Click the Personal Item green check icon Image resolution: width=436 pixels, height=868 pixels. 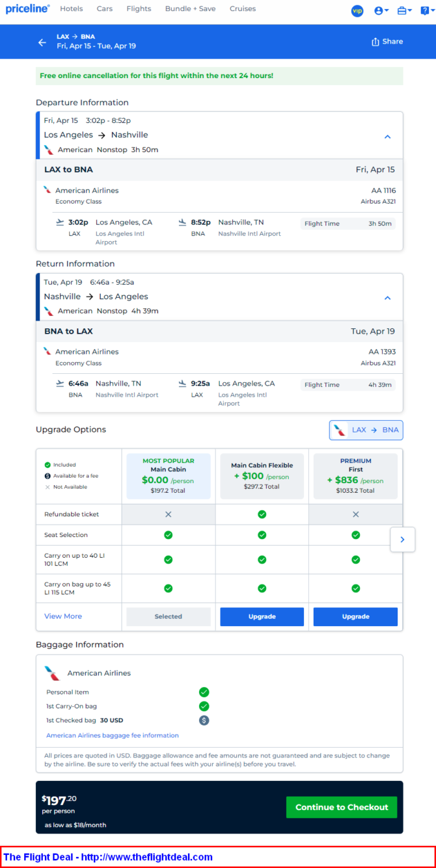click(204, 692)
